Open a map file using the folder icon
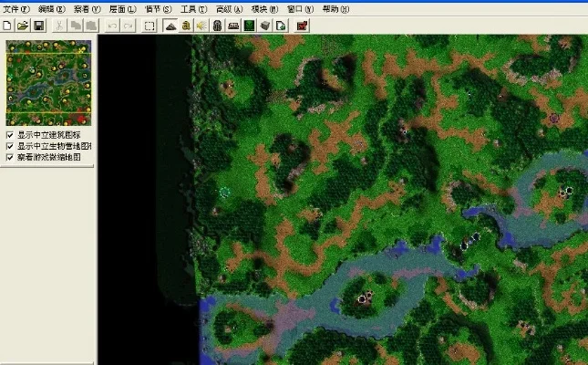 23,26
